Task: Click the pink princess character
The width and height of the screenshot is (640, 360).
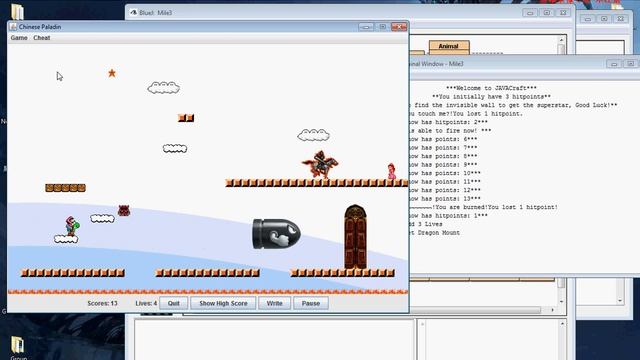Action: pos(391,171)
